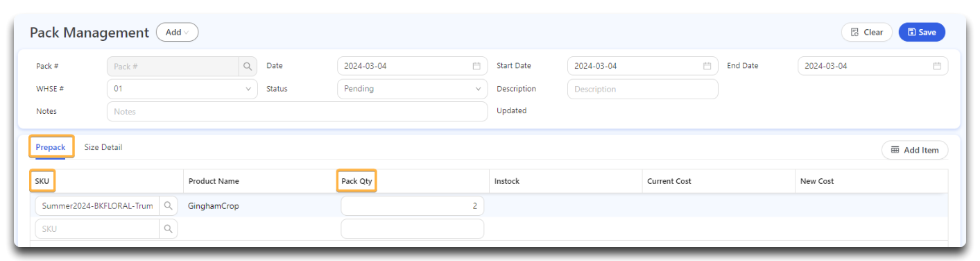The height and width of the screenshot is (261, 980).
Task: Expand the Add dropdown next to Pack Management
Action: (x=177, y=32)
